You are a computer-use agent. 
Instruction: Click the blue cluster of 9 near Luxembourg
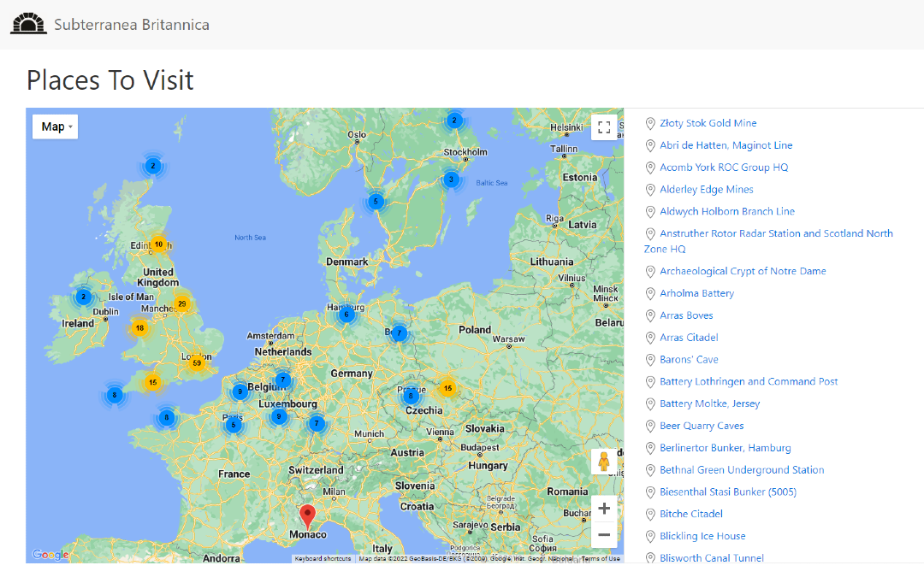click(x=278, y=417)
